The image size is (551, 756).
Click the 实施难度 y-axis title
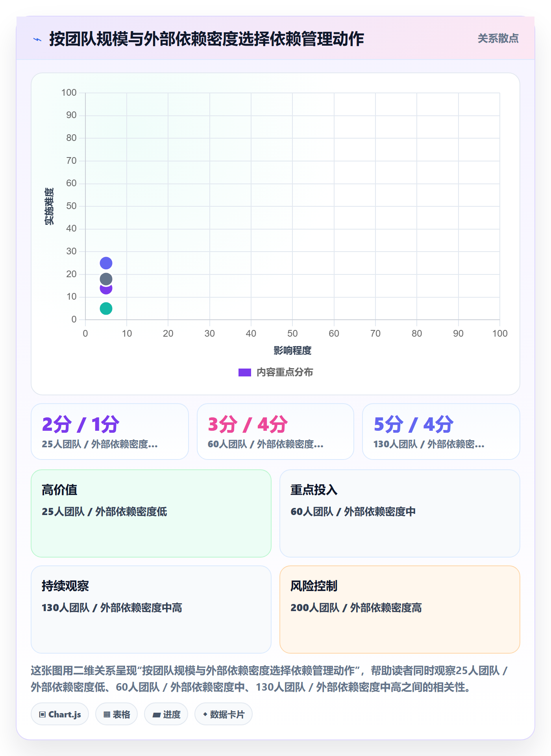click(49, 206)
